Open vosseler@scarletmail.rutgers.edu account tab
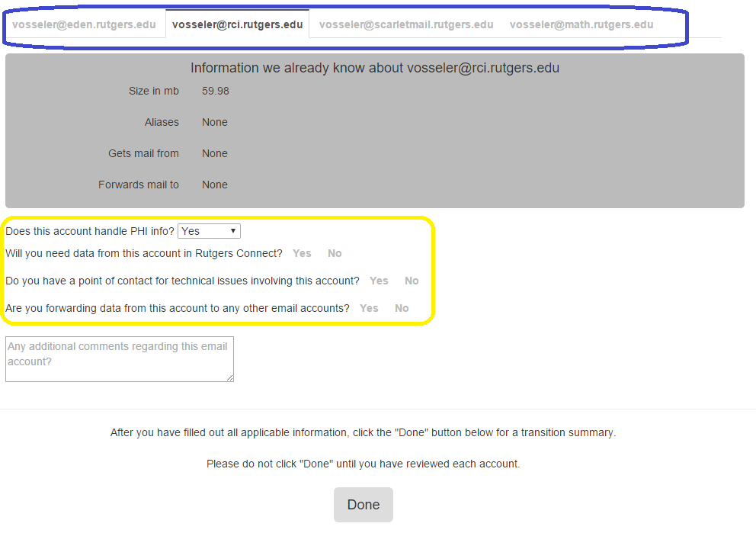Screen dimensions: 756x533 (406, 24)
